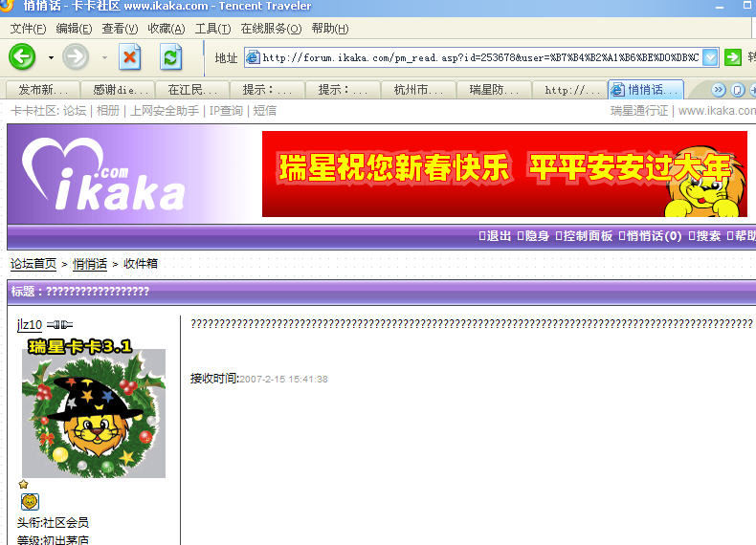Screen dimensions: 756x545
Task: Go to 悄悄话 in the breadcrumb
Action: point(90,264)
